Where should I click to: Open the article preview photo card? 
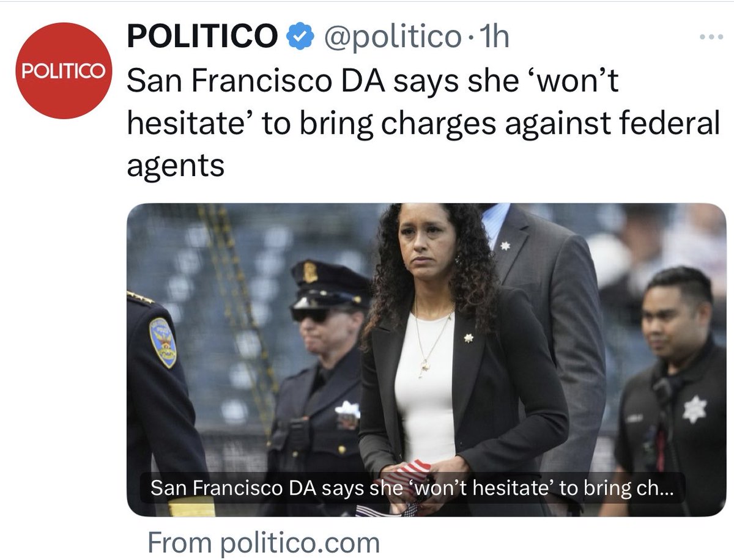[x=426, y=359]
